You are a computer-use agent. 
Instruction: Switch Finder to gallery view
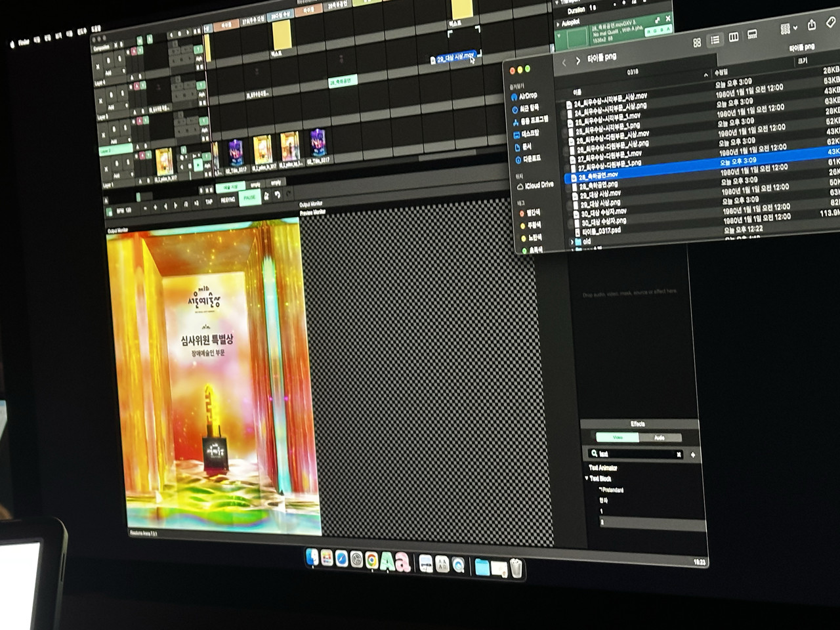coord(752,35)
